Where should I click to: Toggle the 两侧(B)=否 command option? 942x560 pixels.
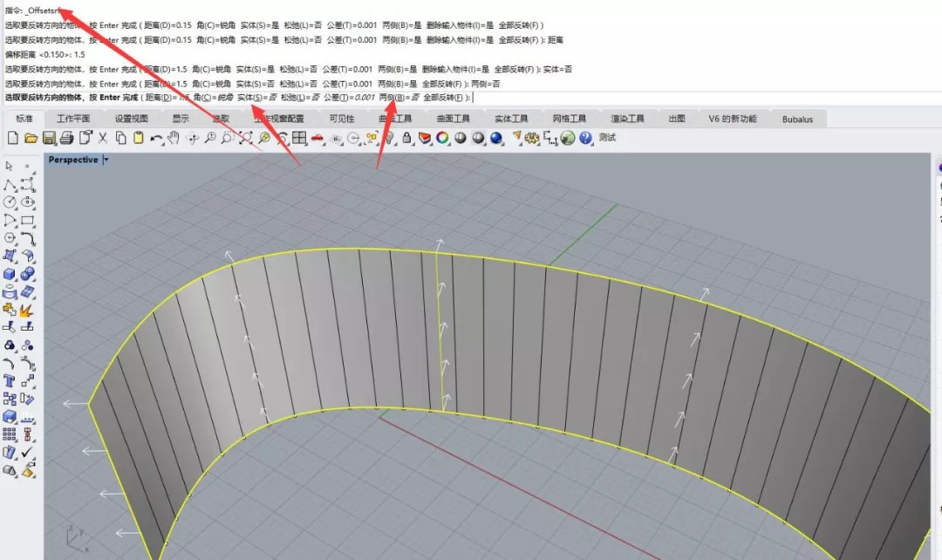click(x=399, y=98)
